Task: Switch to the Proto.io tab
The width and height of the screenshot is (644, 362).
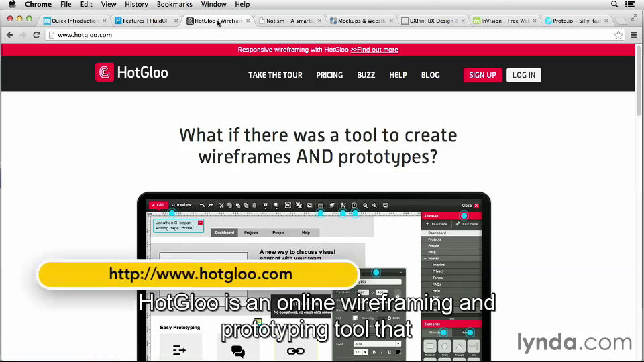Action: [576, 21]
